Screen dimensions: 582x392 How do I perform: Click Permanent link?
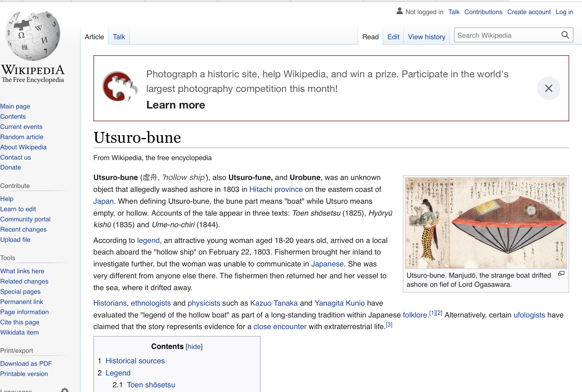point(22,302)
